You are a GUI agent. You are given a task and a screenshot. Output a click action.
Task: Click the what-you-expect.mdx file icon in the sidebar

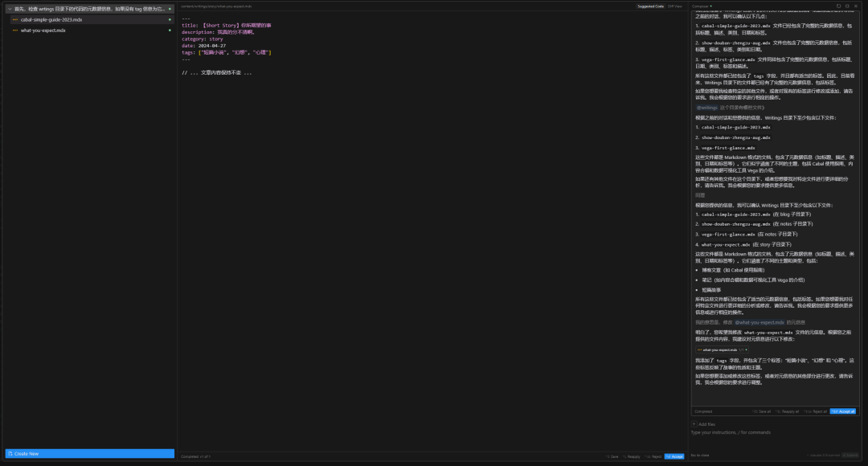tap(15, 30)
